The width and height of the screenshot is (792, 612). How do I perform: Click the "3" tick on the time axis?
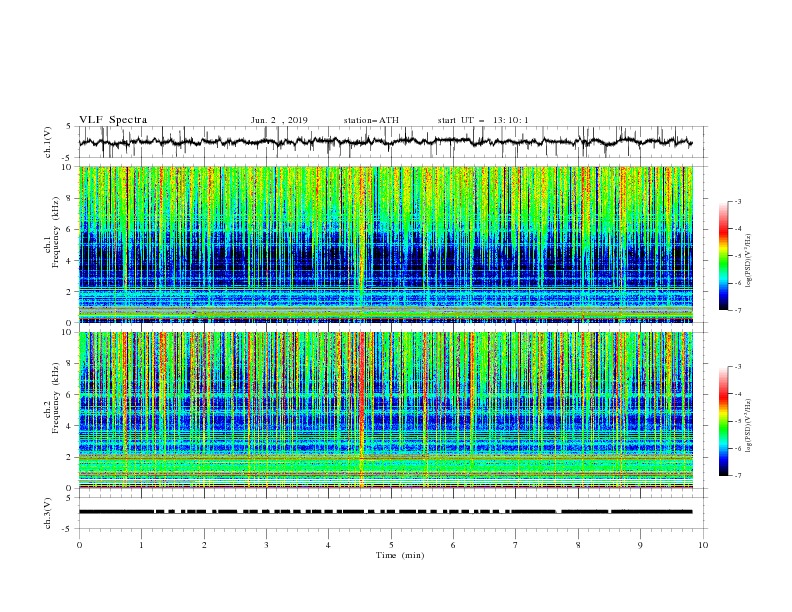pos(266,545)
